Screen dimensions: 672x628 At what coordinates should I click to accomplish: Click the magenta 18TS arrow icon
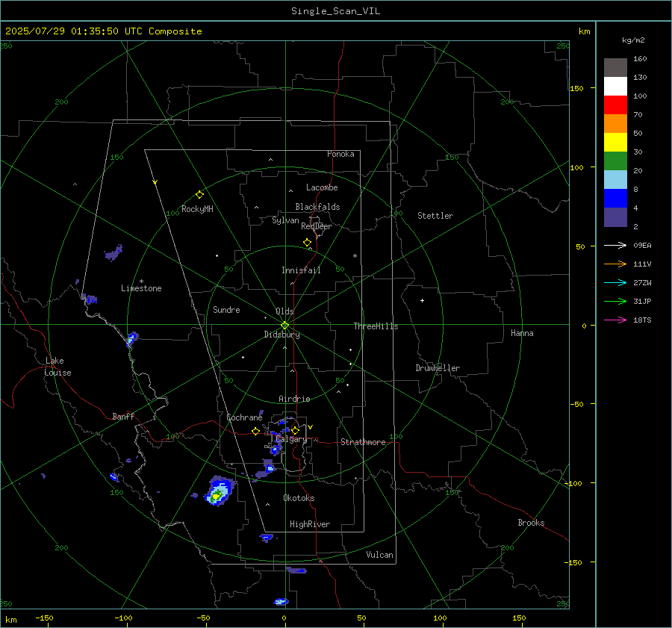point(615,320)
